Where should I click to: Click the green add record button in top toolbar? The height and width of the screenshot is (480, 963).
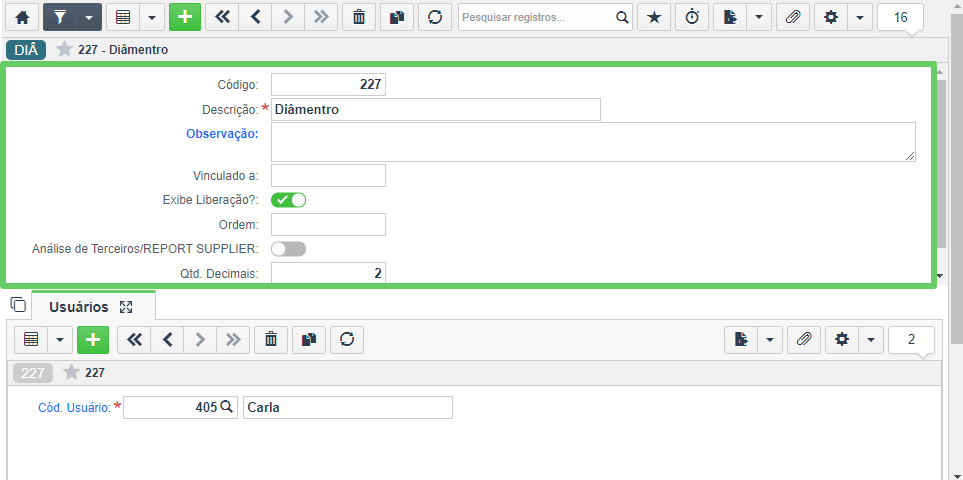[x=185, y=17]
